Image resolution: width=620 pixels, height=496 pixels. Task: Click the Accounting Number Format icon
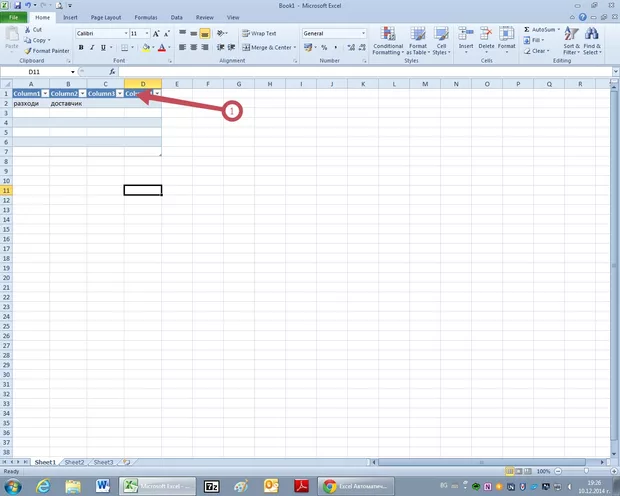coord(308,47)
